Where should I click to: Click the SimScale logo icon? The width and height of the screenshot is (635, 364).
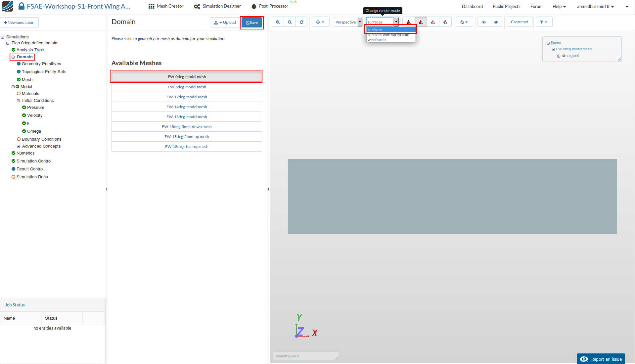(8, 6)
